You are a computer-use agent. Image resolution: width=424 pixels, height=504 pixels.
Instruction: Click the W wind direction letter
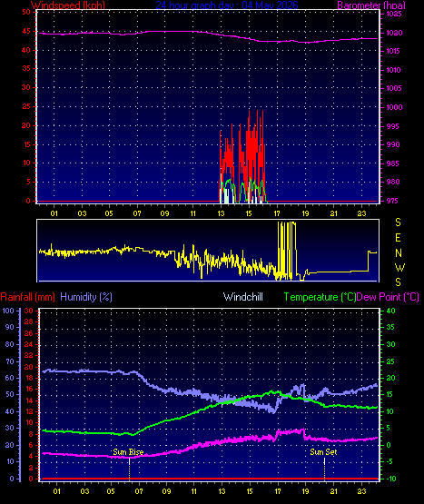pos(399,267)
